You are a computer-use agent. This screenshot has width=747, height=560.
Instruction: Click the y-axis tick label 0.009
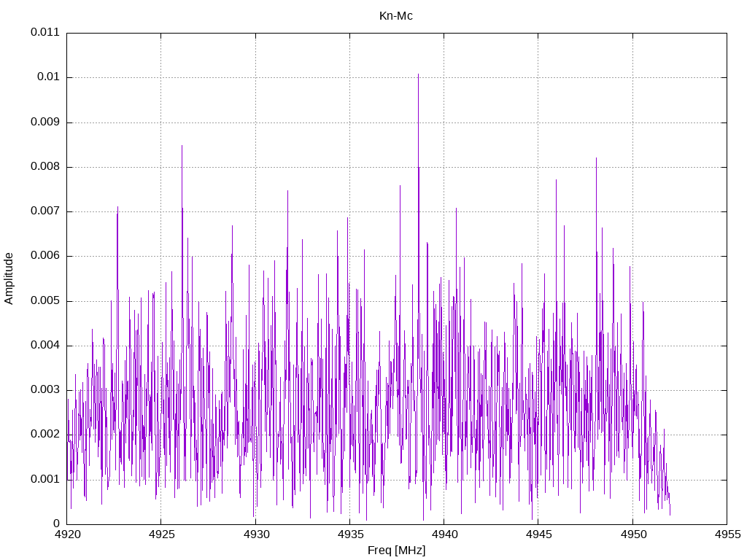45,122
